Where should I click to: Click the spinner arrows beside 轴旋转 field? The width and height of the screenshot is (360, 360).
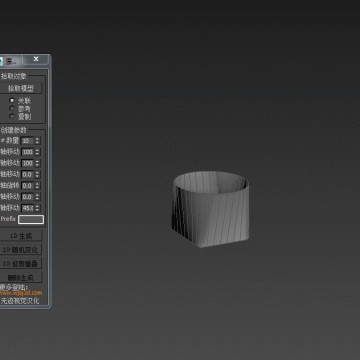[x=37, y=186]
